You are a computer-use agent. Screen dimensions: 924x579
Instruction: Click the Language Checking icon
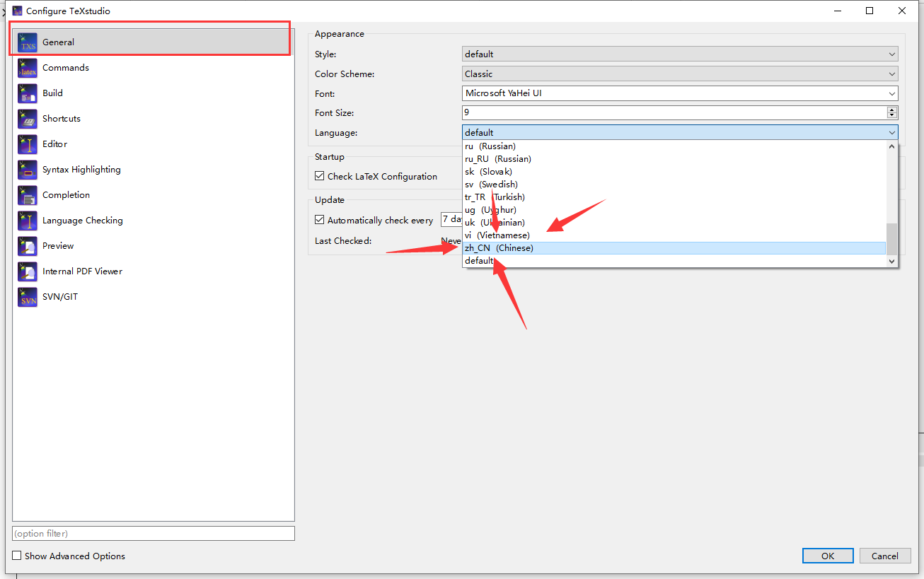28,221
